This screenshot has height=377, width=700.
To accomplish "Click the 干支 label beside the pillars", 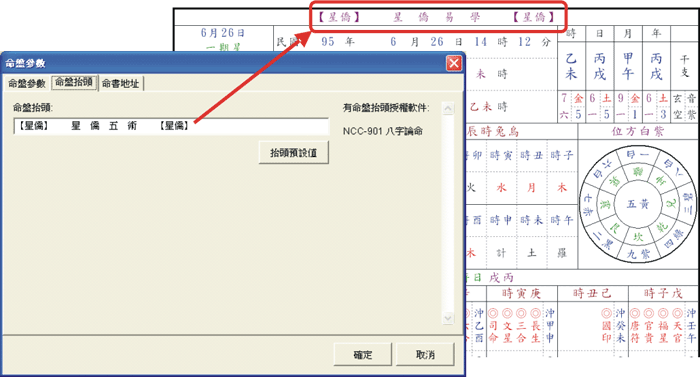I will click(x=684, y=66).
